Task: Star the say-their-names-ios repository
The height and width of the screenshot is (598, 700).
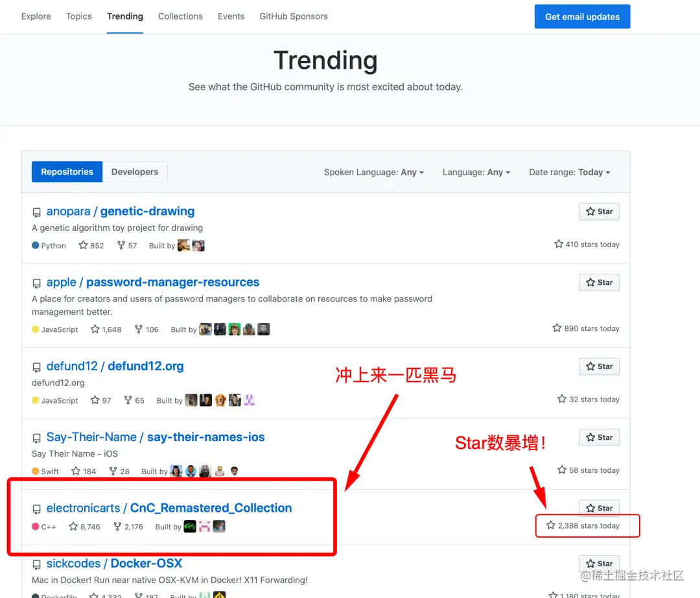Action: click(x=599, y=438)
